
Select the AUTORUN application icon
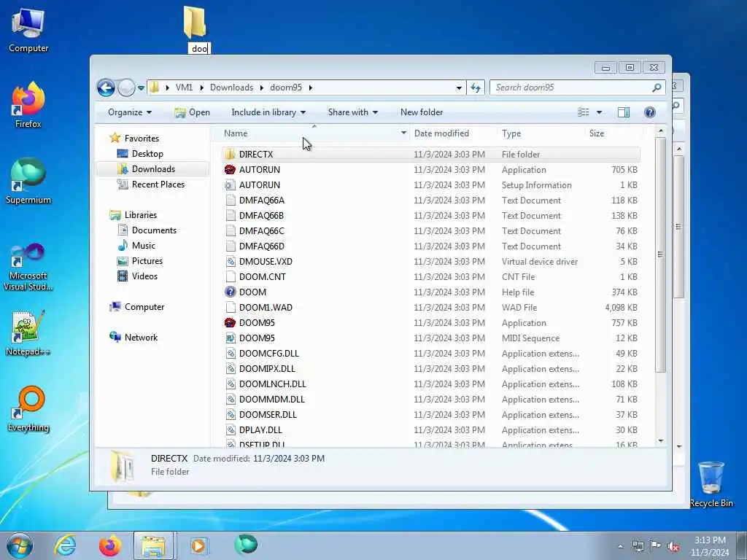pyautogui.click(x=231, y=169)
